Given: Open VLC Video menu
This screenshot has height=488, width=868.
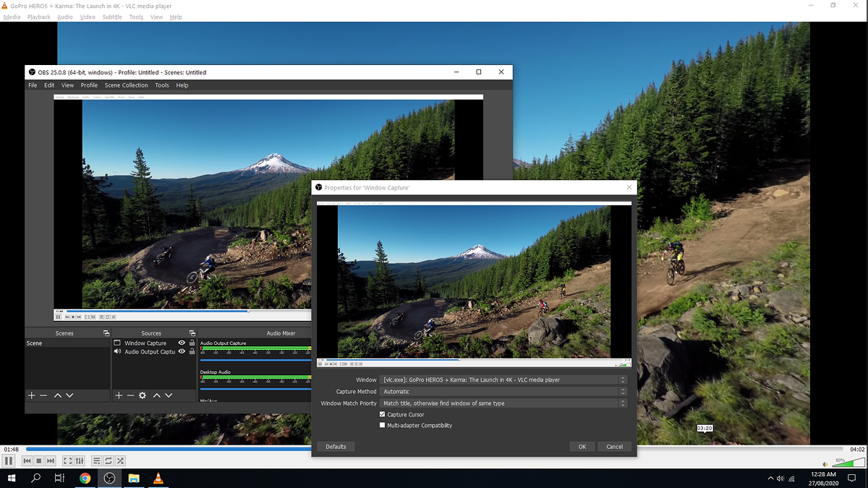Looking at the screenshot, I should pyautogui.click(x=88, y=17).
